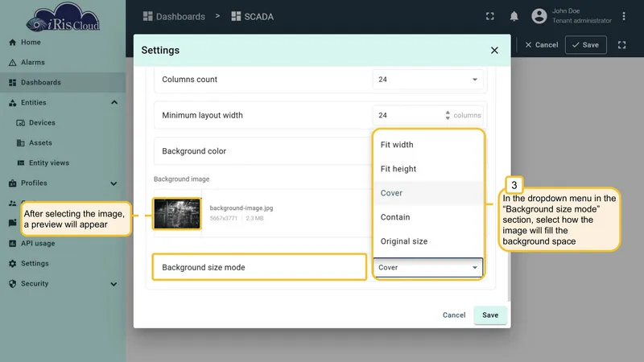Open the three-dot menu in header
Image resolution: width=644 pixels, height=362 pixels.
point(624,16)
